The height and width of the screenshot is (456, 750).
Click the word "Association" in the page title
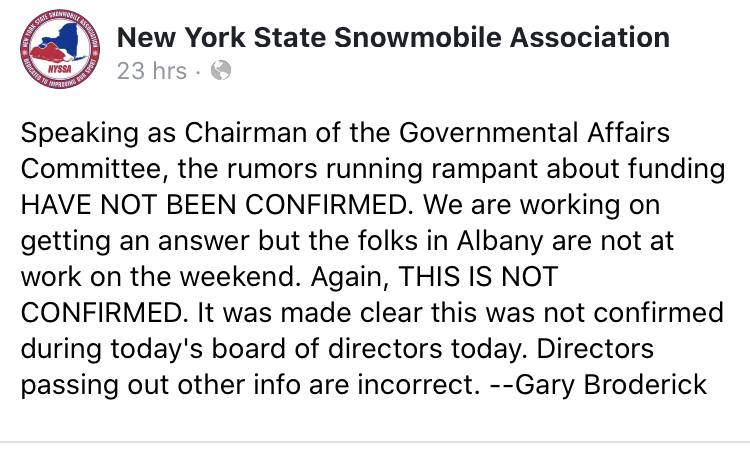click(x=590, y=37)
